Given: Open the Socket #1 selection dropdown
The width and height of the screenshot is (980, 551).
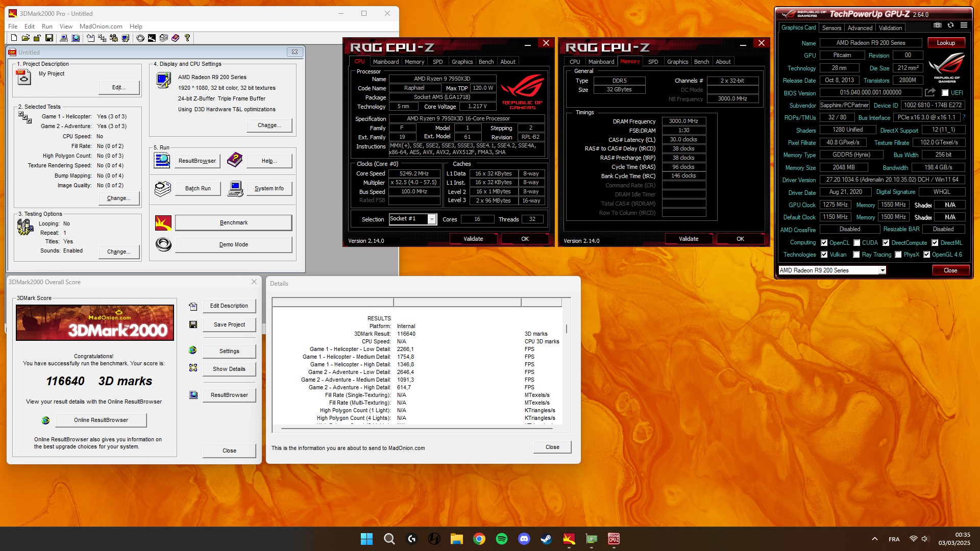Looking at the screenshot, I should point(432,219).
